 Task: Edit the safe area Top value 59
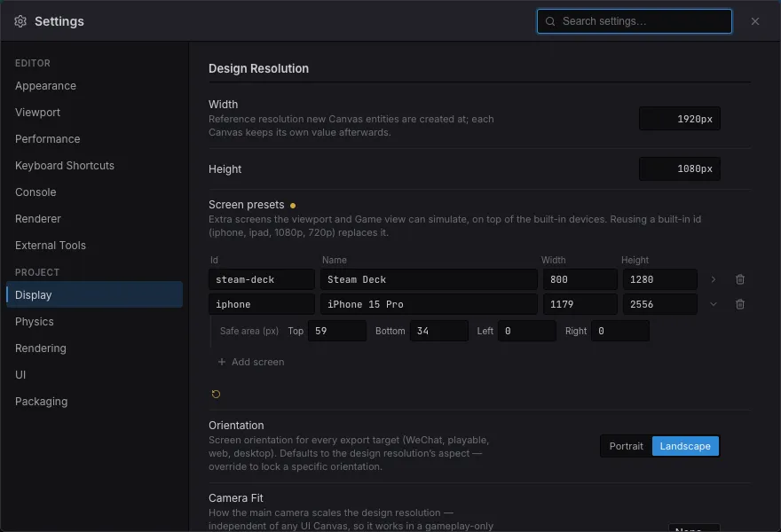pyautogui.click(x=337, y=331)
